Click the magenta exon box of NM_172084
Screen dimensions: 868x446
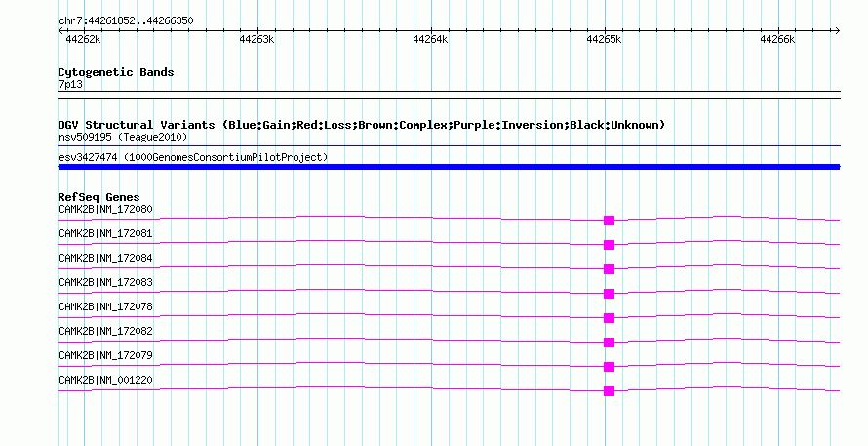click(609, 269)
